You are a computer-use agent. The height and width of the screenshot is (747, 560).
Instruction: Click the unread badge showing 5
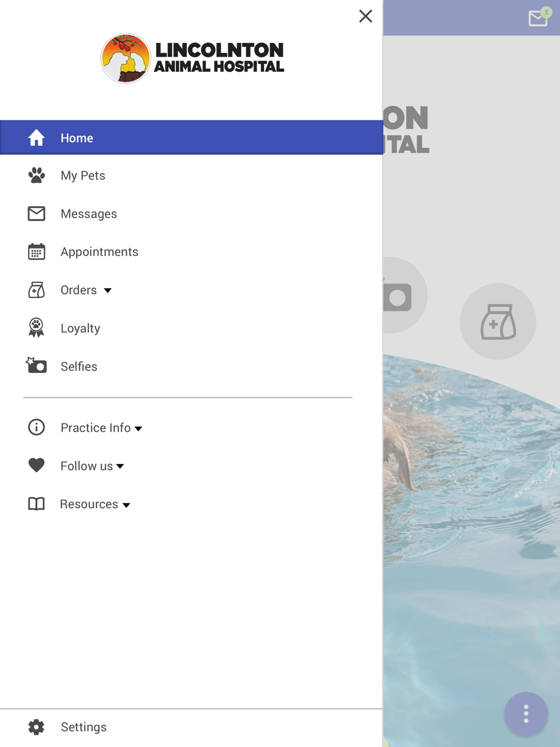tap(546, 12)
